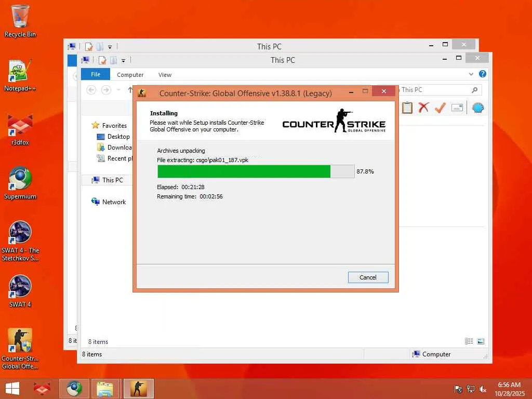
Task: Open the Supermium desktop shortcut
Action: (20, 183)
